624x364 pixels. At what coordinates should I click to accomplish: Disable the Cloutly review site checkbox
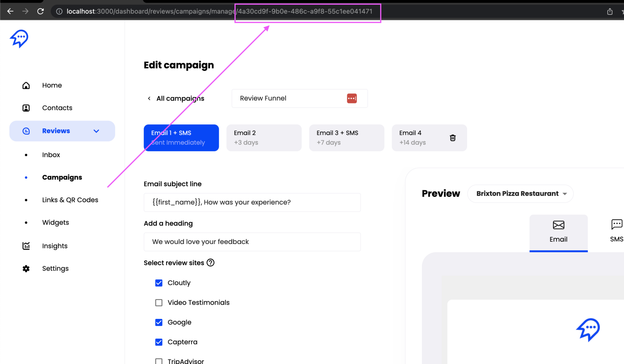pyautogui.click(x=159, y=283)
